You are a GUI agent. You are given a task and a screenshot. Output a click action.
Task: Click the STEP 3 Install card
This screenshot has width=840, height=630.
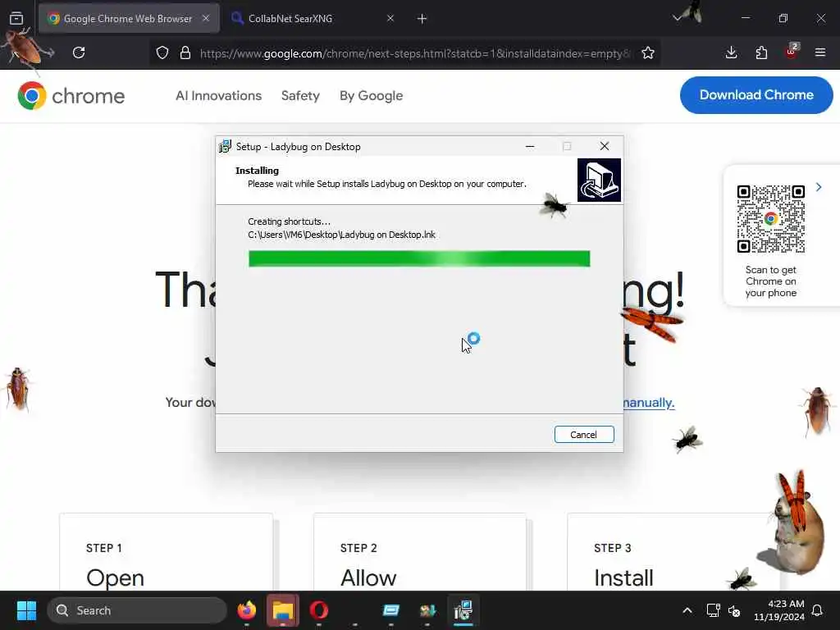pos(673,552)
